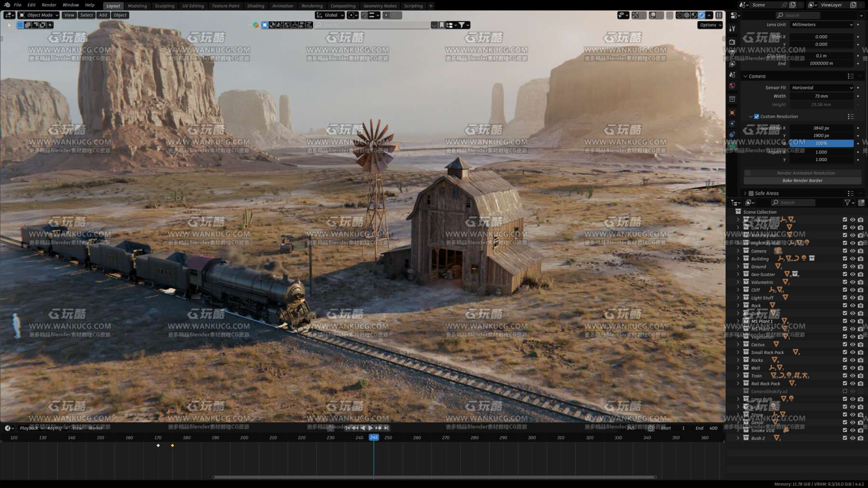Toggle viewport overlays display
Screen dimensions: 868x488
[653, 15]
